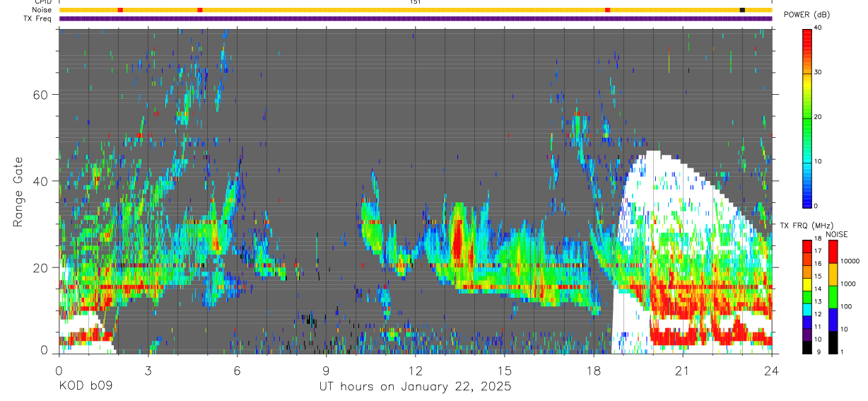Click the red 17–18 MHz frequency swatch
The height and width of the screenshot is (401, 868).
807,247
